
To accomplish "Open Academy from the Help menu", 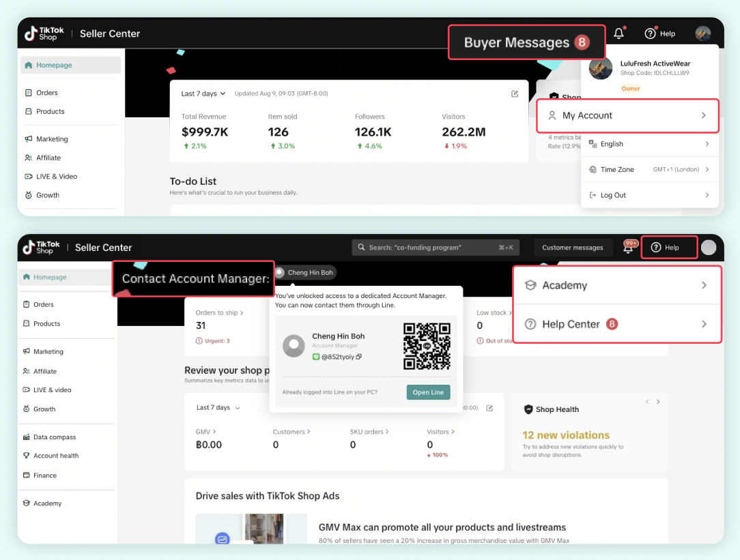I will click(x=617, y=285).
